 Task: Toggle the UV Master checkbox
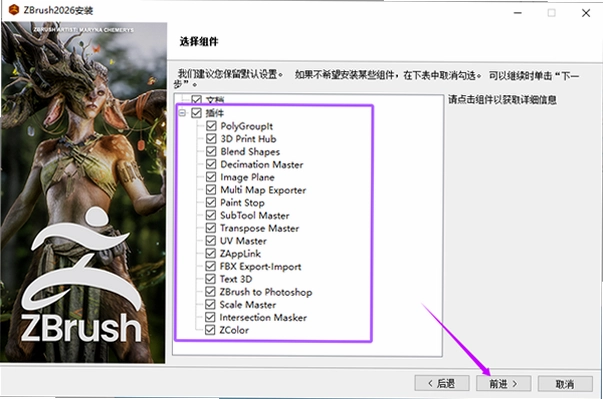211,241
